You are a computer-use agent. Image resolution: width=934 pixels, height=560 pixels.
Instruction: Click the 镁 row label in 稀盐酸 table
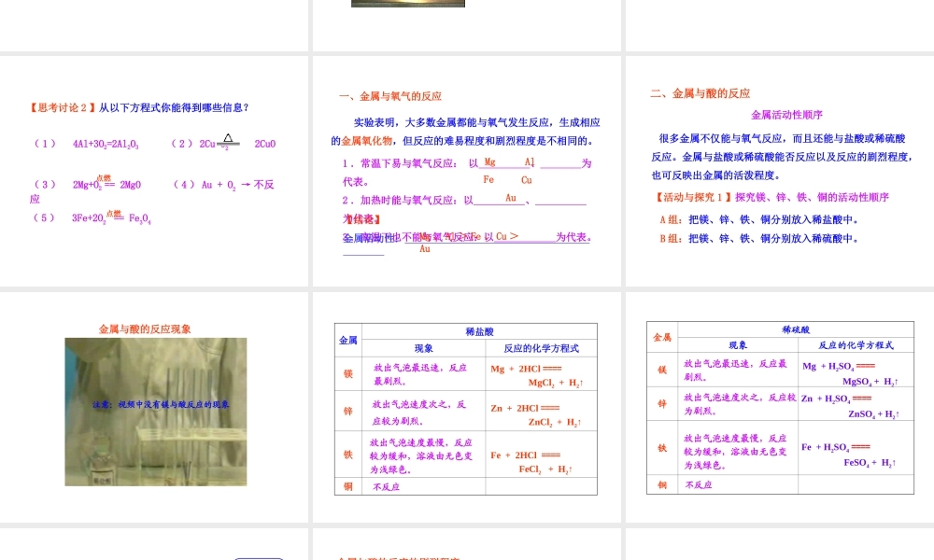(348, 373)
